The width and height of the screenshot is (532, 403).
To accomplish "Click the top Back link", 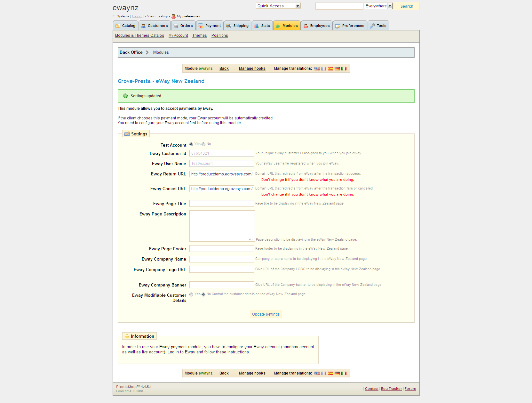I will tap(224, 69).
